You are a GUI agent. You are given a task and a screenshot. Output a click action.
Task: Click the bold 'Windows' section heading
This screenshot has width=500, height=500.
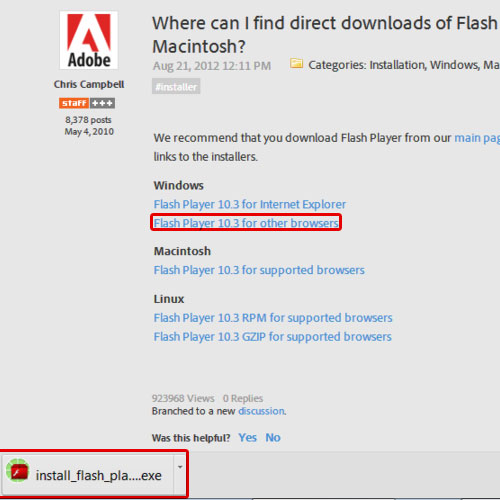click(x=178, y=185)
